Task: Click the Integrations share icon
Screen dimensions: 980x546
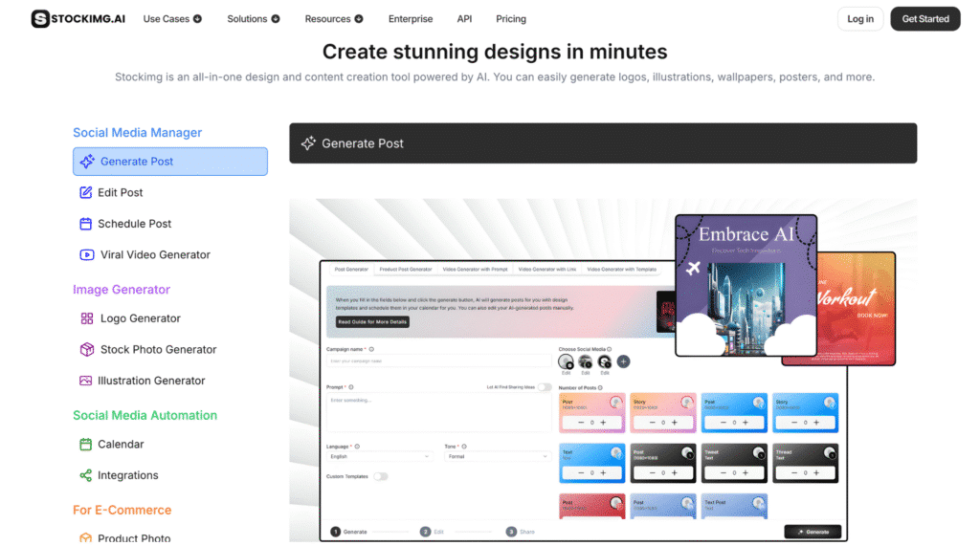Action: 85,475
